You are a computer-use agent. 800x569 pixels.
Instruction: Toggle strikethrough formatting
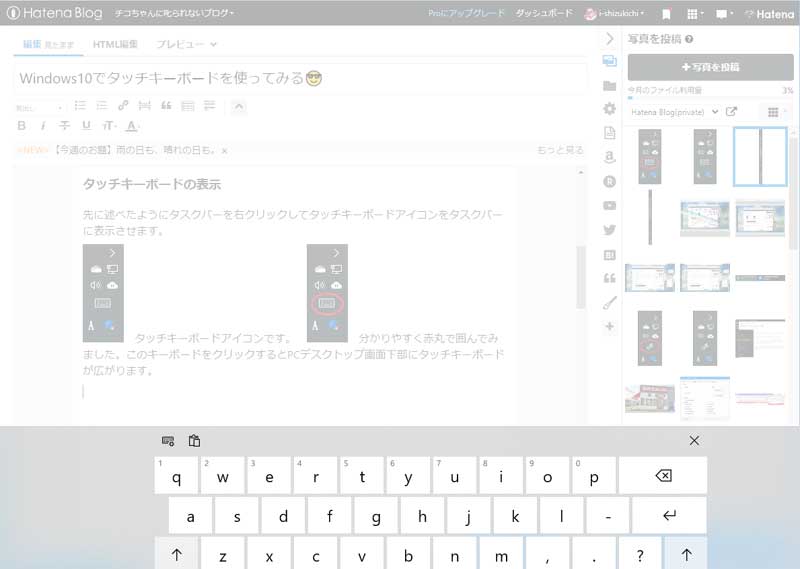pyautogui.click(x=64, y=126)
